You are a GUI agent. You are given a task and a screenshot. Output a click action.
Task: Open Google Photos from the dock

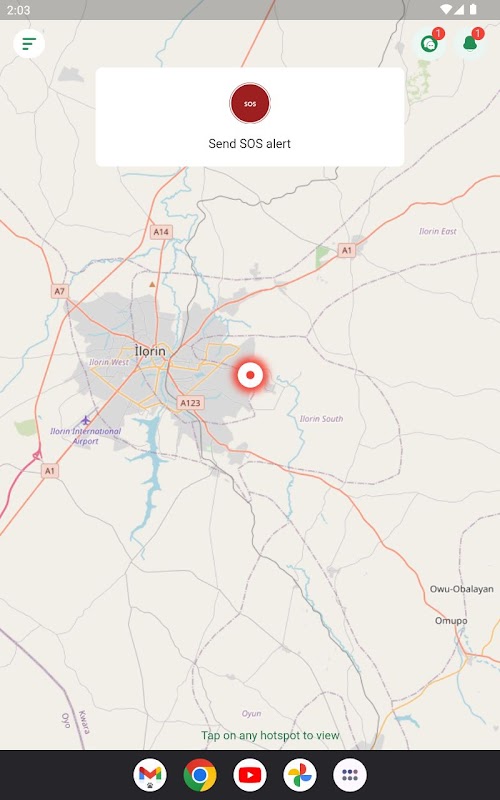point(300,775)
